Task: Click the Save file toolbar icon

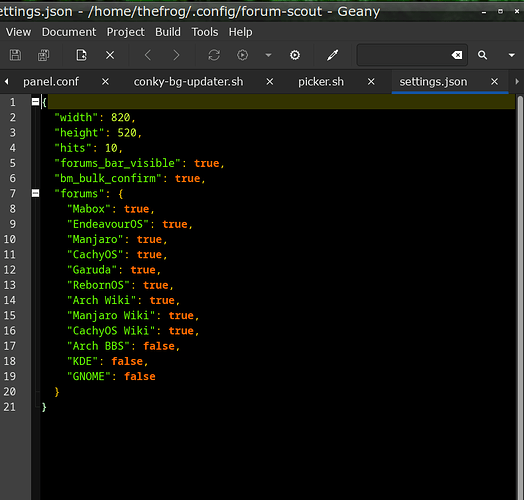Action: (x=15, y=55)
